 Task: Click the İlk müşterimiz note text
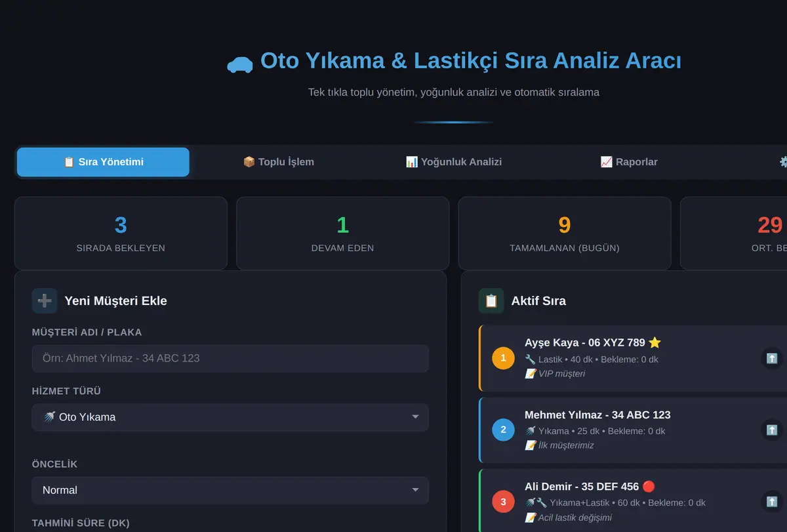pyautogui.click(x=566, y=445)
